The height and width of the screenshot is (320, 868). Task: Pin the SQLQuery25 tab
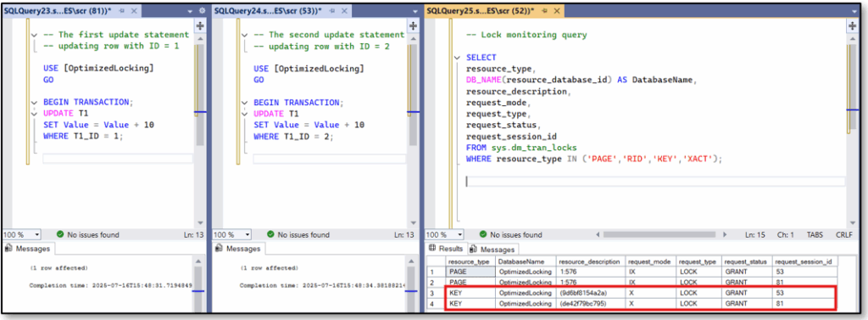click(x=545, y=10)
